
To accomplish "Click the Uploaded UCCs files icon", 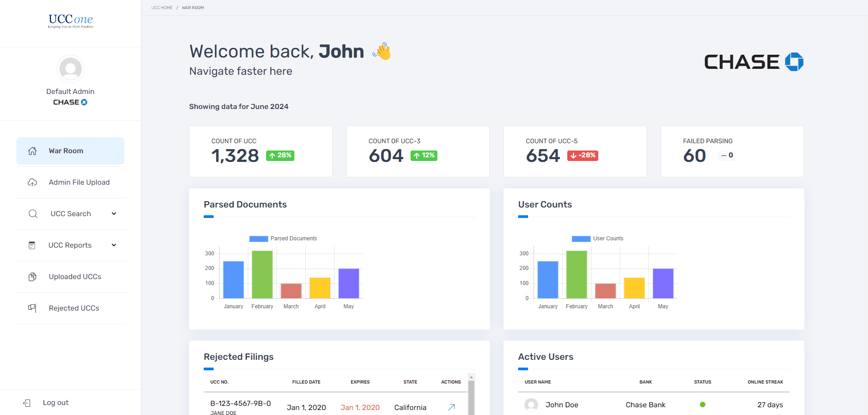I will click(x=32, y=277).
